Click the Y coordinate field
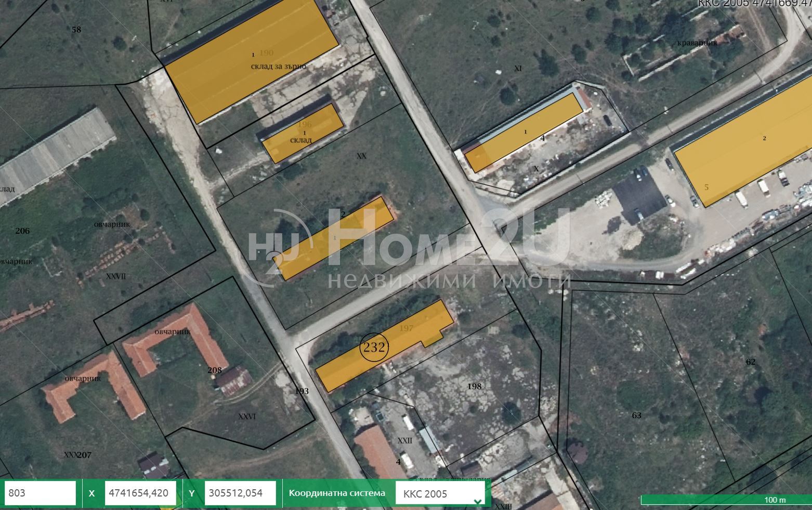 [240, 493]
